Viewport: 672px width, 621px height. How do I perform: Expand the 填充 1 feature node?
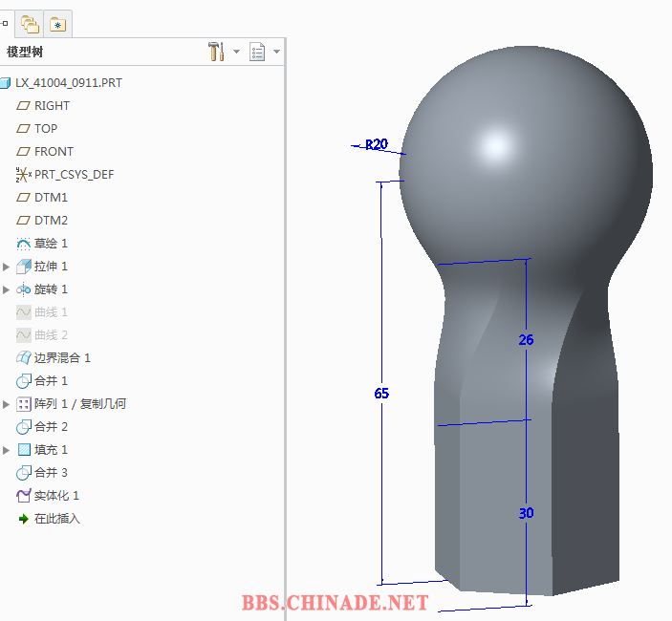pos(7,450)
